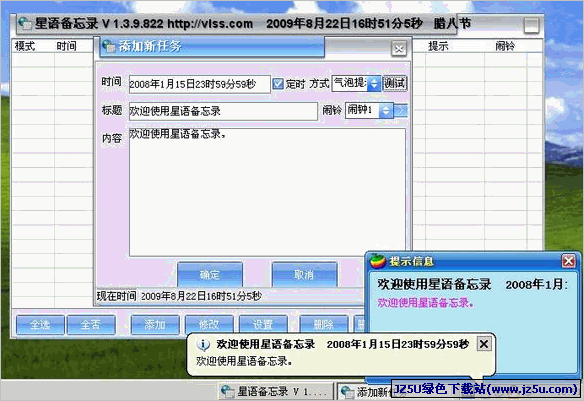Switch to 添加新 taskbar item
The height and width of the screenshot is (401, 584).
click(365, 391)
